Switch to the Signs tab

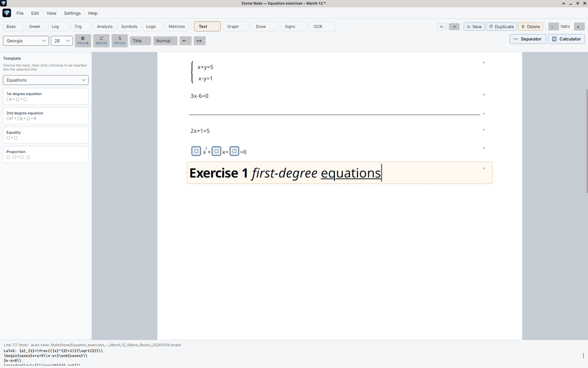pos(294,26)
